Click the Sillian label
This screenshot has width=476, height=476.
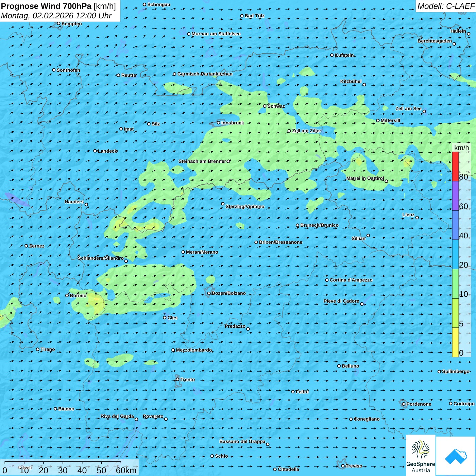358,238
